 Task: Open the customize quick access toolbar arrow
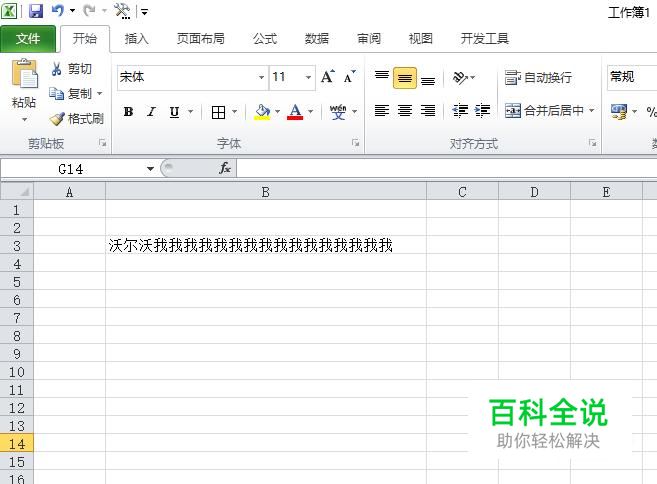point(145,12)
